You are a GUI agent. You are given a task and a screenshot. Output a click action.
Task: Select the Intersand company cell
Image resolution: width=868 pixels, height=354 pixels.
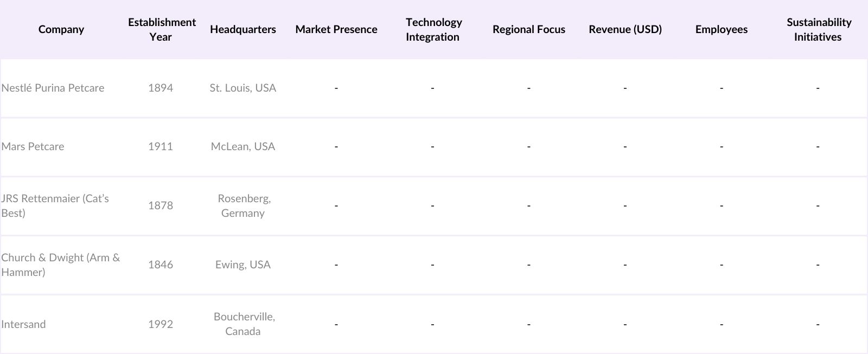click(x=23, y=324)
